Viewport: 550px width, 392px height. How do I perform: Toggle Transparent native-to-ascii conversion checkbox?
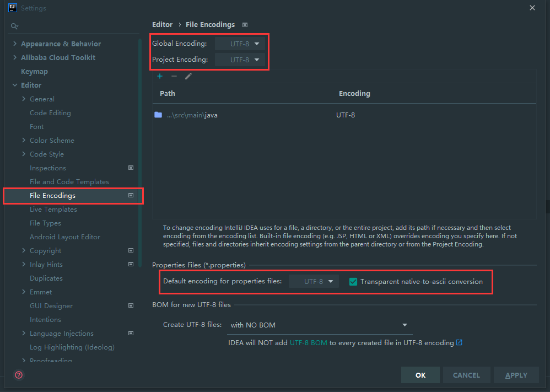[x=353, y=282]
